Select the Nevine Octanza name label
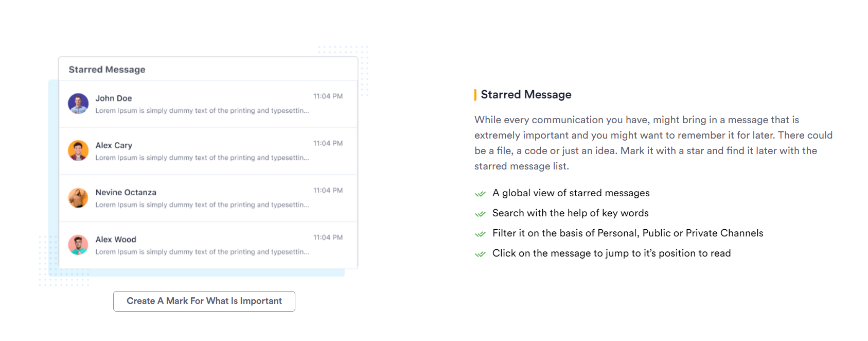868x341 pixels. 126,192
